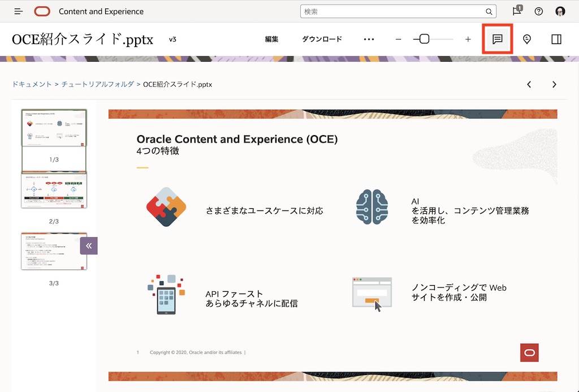The image size is (579, 392).
Task: Go to the next page with the right arrow
Action: (x=554, y=84)
